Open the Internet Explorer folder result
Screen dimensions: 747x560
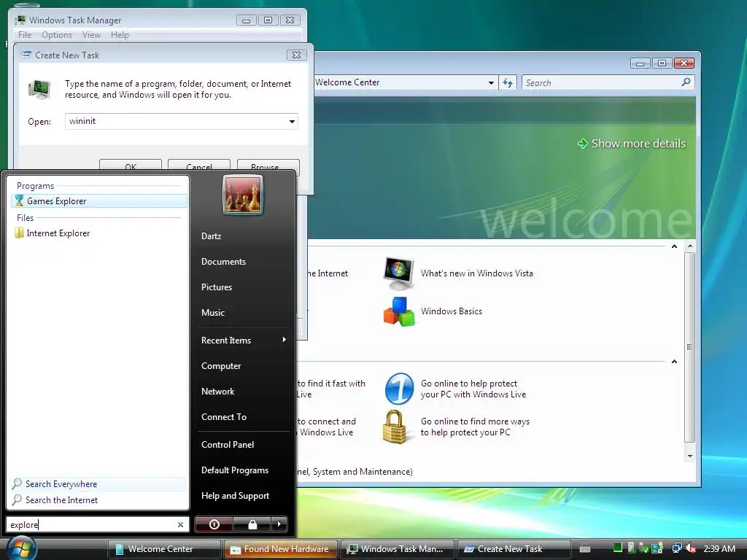tap(98, 233)
